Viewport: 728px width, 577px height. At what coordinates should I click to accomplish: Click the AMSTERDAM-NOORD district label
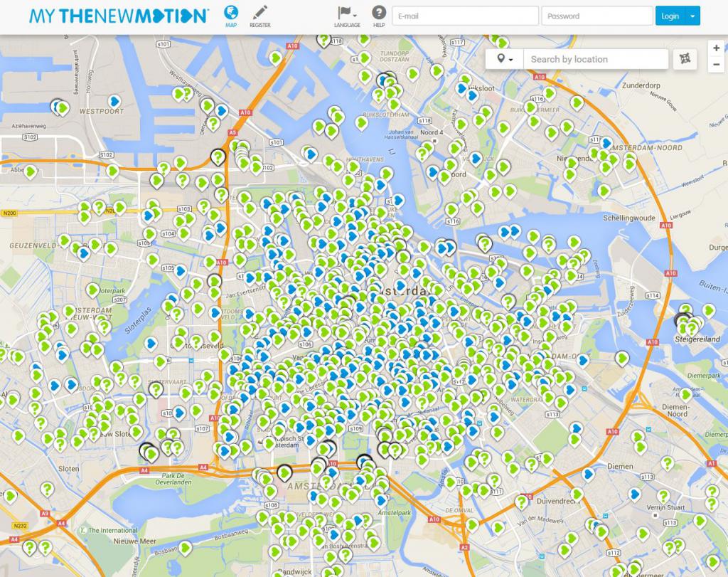point(646,148)
